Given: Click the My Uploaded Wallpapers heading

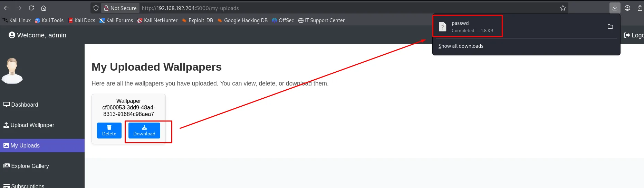Looking at the screenshot, I should click(156, 67).
